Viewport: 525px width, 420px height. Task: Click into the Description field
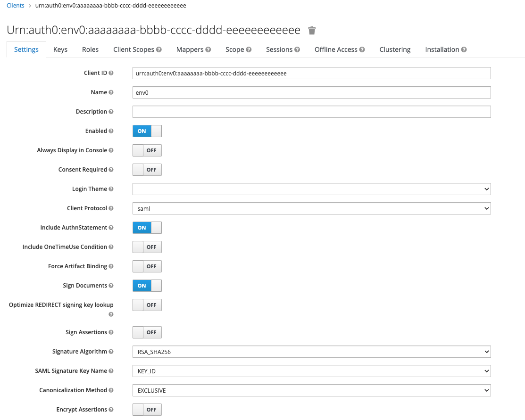[312, 112]
